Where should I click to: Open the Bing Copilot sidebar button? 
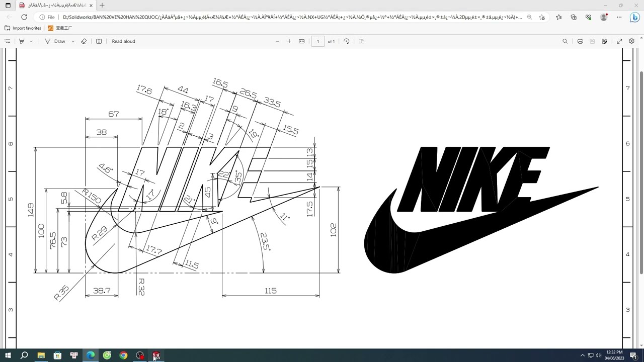(x=634, y=17)
